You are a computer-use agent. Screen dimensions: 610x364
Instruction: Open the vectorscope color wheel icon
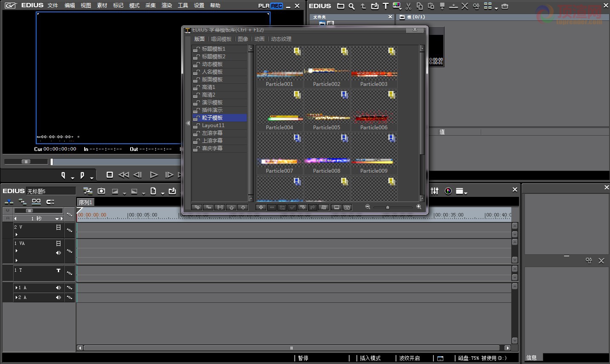[448, 191]
